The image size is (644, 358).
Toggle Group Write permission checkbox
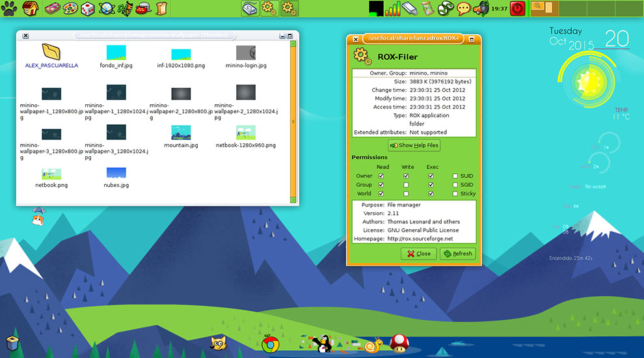point(406,185)
